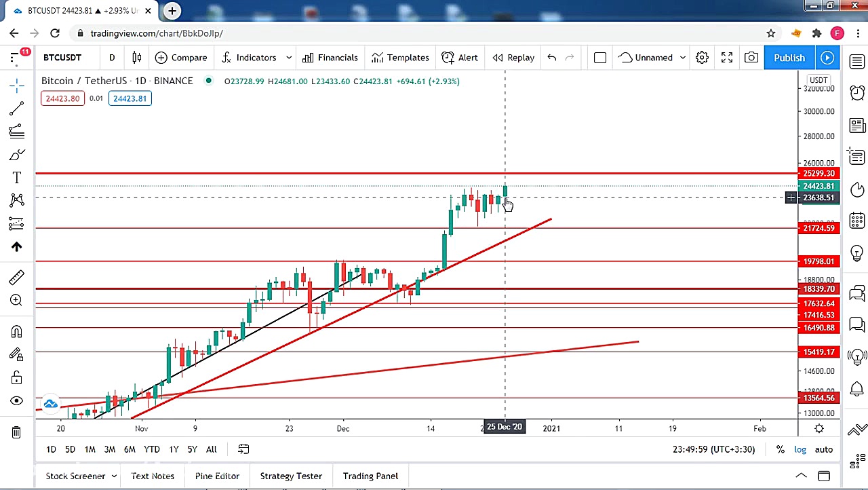Open the public chat panel
The image size is (868, 490).
click(857, 293)
